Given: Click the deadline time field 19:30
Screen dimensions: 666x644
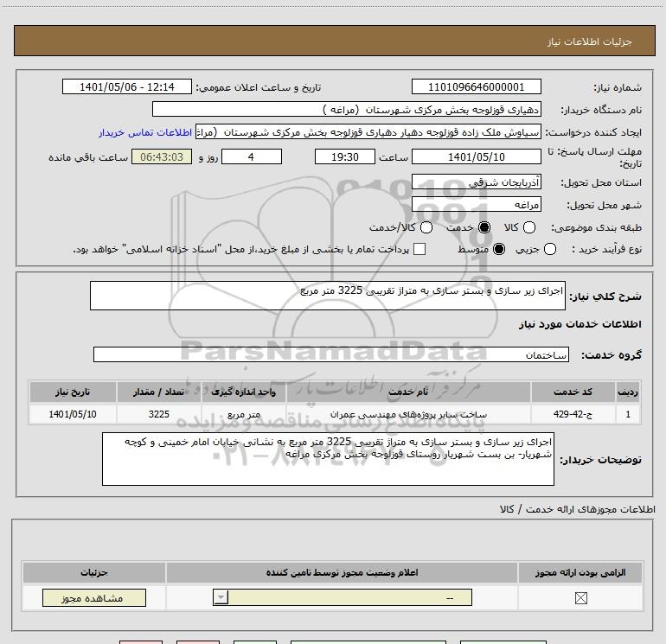Looking at the screenshot, I should coord(345,156).
